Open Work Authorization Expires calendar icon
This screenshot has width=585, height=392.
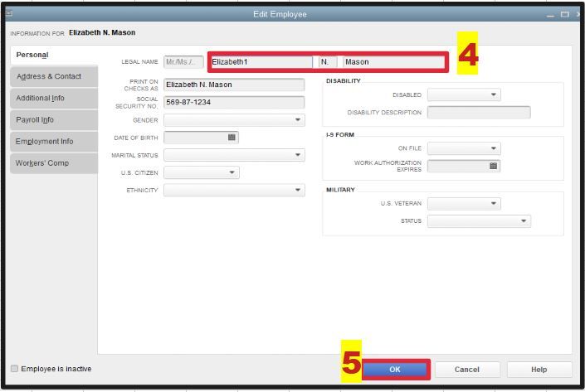pyautogui.click(x=493, y=166)
